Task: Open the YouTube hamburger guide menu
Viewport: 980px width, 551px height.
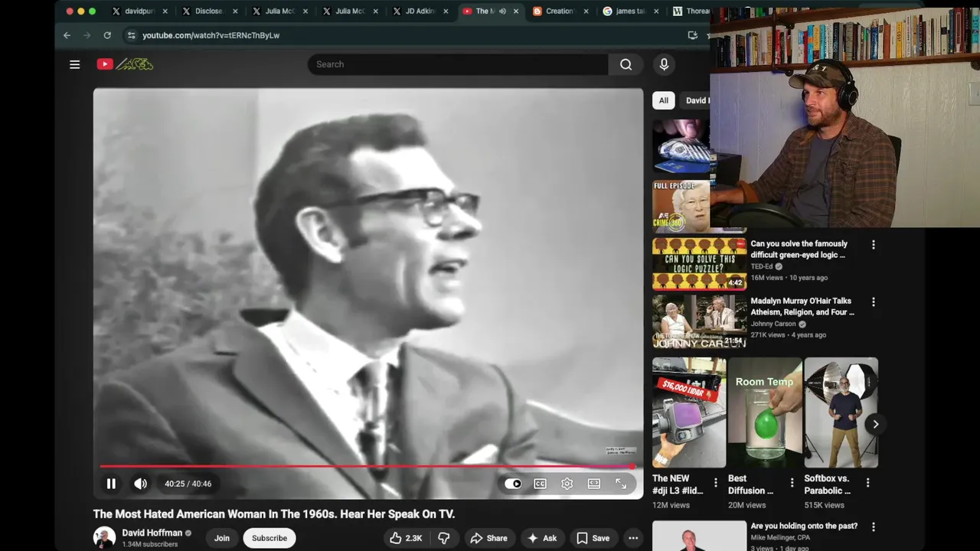Action: pos(74,64)
